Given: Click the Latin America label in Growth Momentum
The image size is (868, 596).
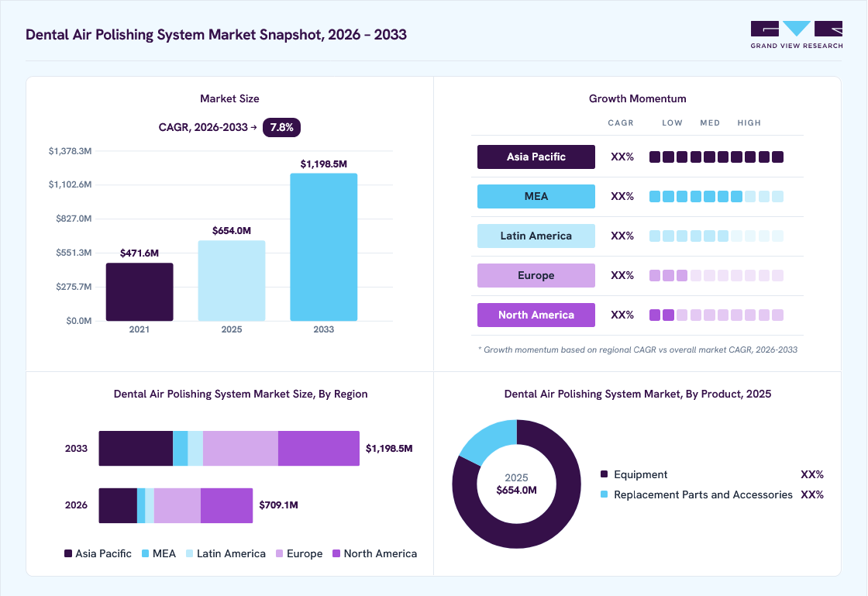Looking at the screenshot, I should [x=536, y=236].
